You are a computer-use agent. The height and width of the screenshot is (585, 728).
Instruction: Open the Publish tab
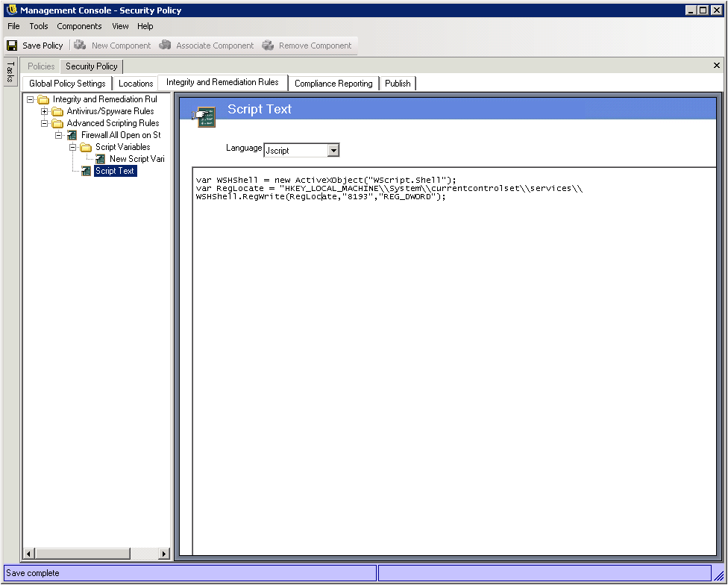point(398,84)
